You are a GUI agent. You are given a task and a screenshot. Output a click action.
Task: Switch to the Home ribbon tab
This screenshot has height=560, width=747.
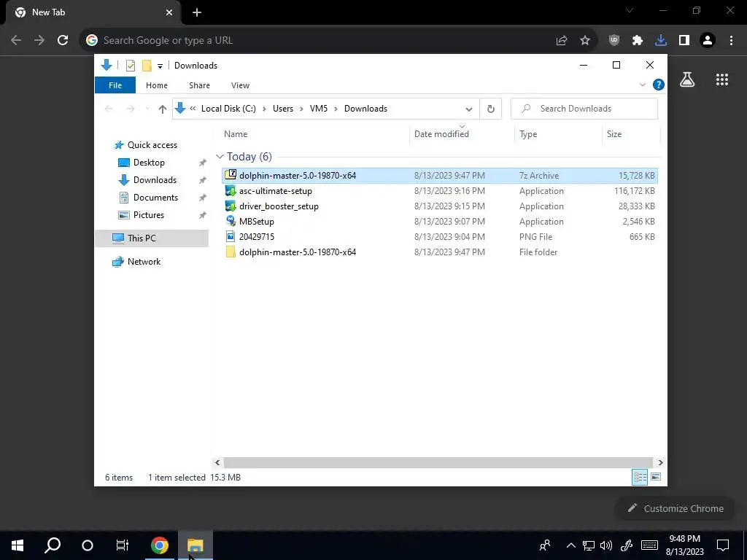(157, 85)
